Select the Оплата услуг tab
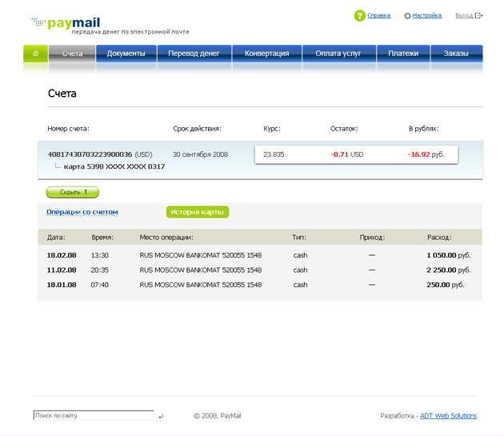 point(339,54)
